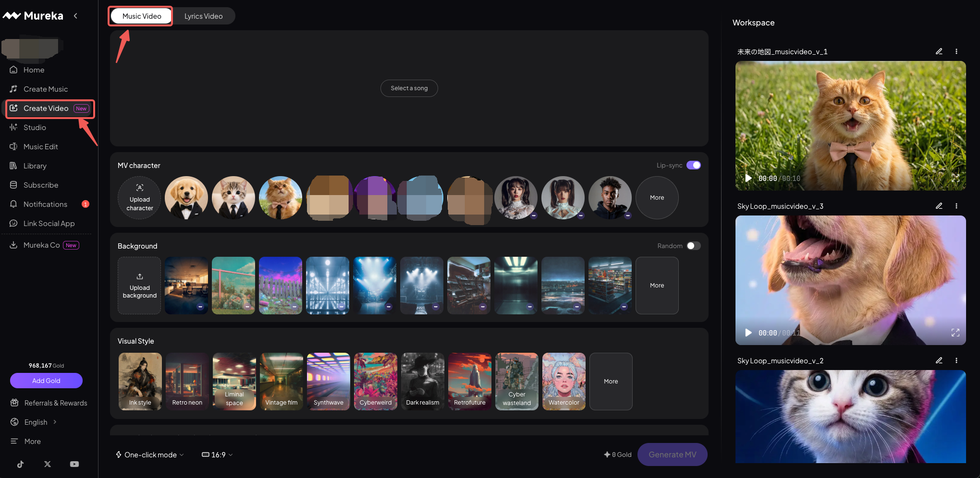Image resolution: width=980 pixels, height=478 pixels.
Task: Open options menu for Sky Loop_musicvideo_v_3
Action: pyautogui.click(x=956, y=206)
